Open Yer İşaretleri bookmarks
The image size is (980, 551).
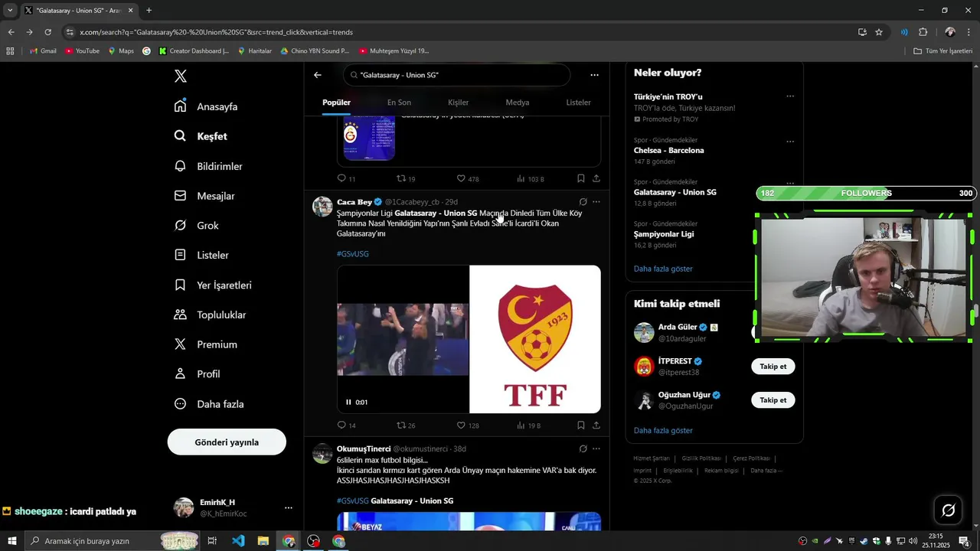pos(213,285)
